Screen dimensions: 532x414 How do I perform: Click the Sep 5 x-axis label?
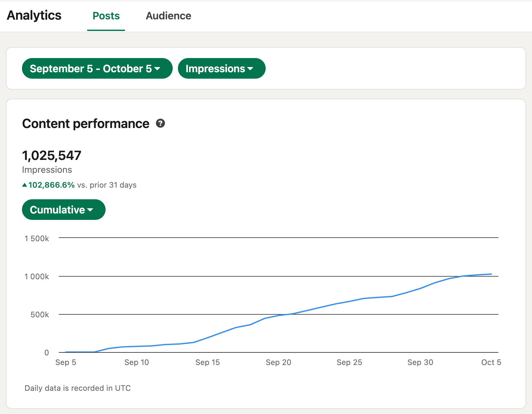coord(66,362)
